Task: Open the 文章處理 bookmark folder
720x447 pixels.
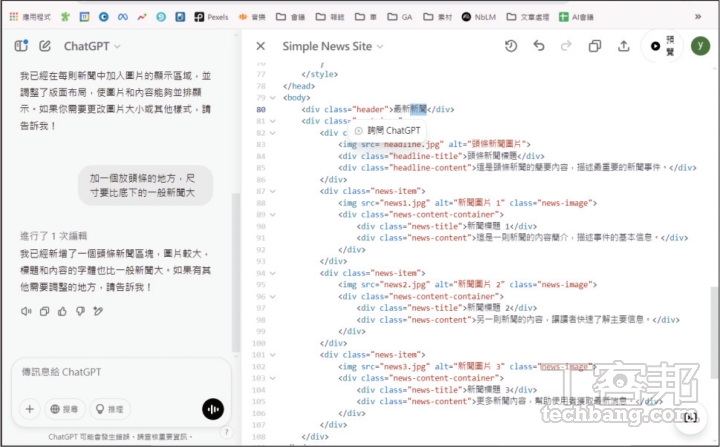Action: (x=528, y=17)
